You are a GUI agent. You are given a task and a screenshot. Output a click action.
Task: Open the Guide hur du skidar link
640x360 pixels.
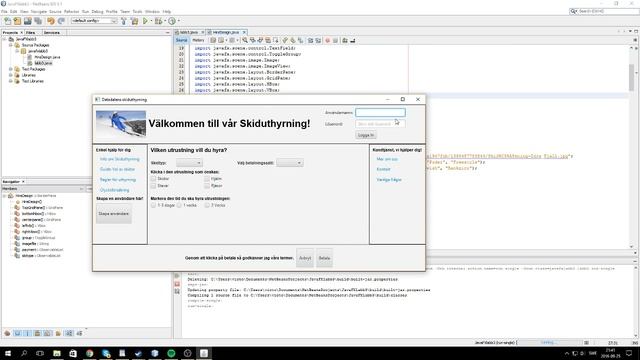[x=117, y=169]
